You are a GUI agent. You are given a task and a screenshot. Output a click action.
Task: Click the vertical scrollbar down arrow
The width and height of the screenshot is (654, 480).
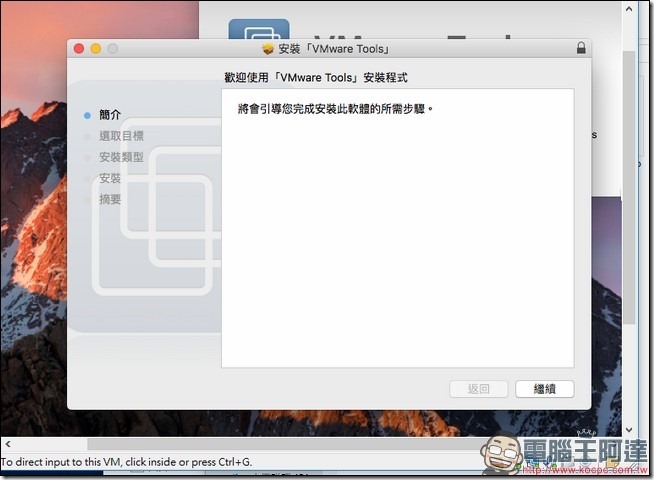click(x=629, y=430)
